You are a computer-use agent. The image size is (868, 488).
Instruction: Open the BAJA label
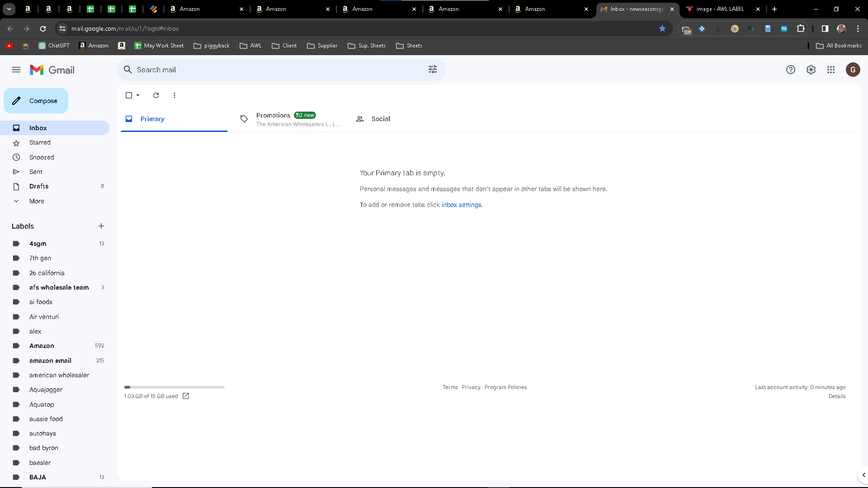click(55, 477)
